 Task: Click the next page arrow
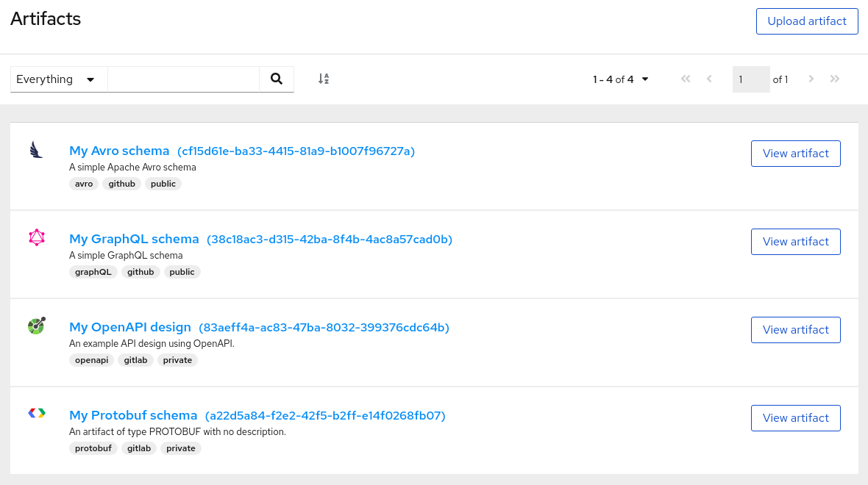pos(811,79)
